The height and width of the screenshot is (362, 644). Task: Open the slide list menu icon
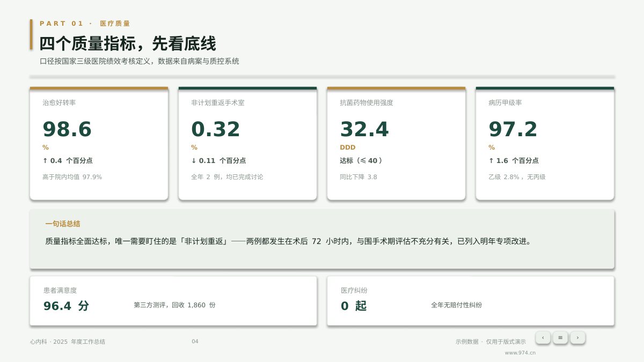tap(560, 337)
